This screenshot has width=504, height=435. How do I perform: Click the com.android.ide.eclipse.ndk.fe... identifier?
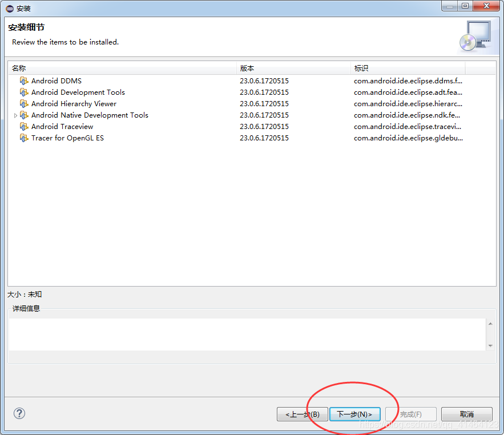407,115
